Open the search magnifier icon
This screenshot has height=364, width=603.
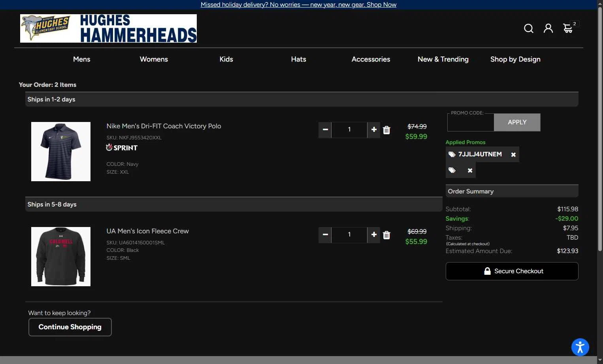pos(529,28)
